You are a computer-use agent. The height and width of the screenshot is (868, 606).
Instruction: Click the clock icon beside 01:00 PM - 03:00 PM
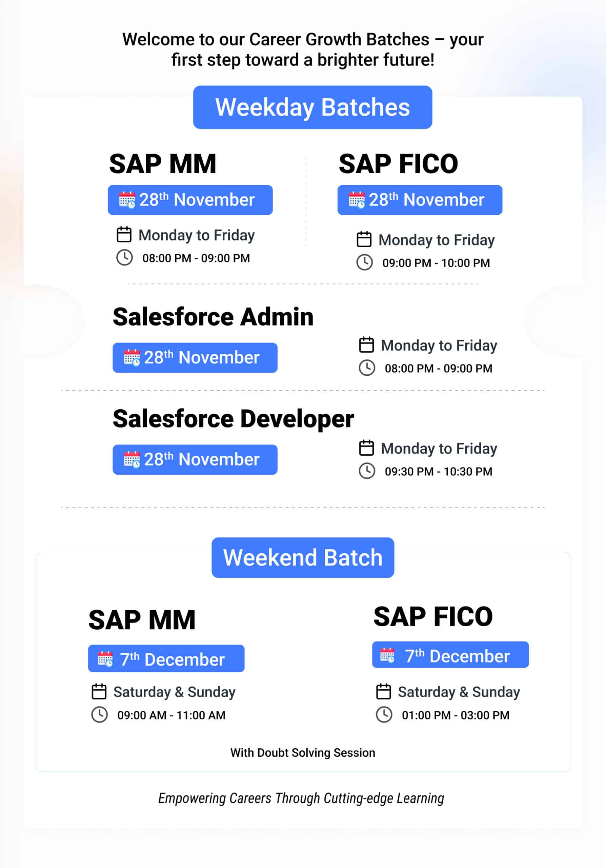pos(384,715)
